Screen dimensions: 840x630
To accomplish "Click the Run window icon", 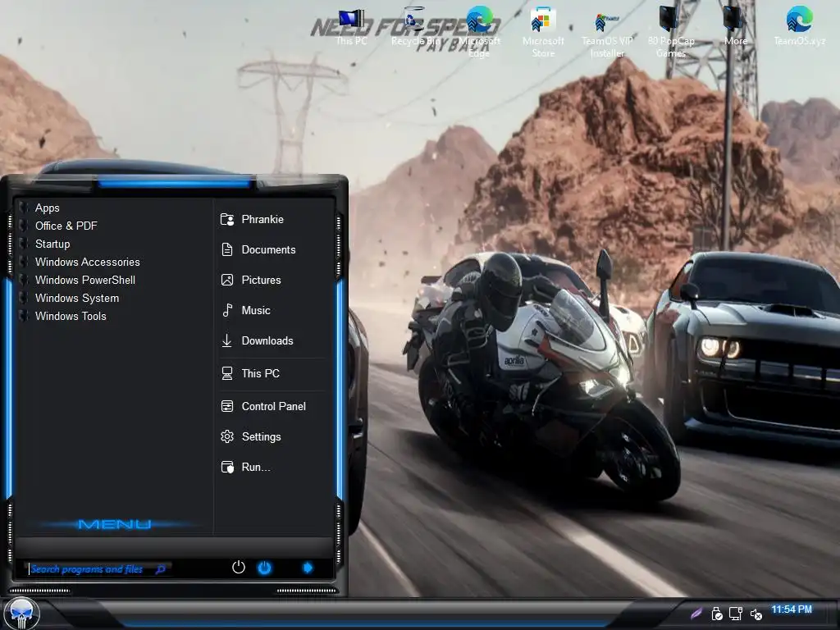I will pyautogui.click(x=227, y=467).
